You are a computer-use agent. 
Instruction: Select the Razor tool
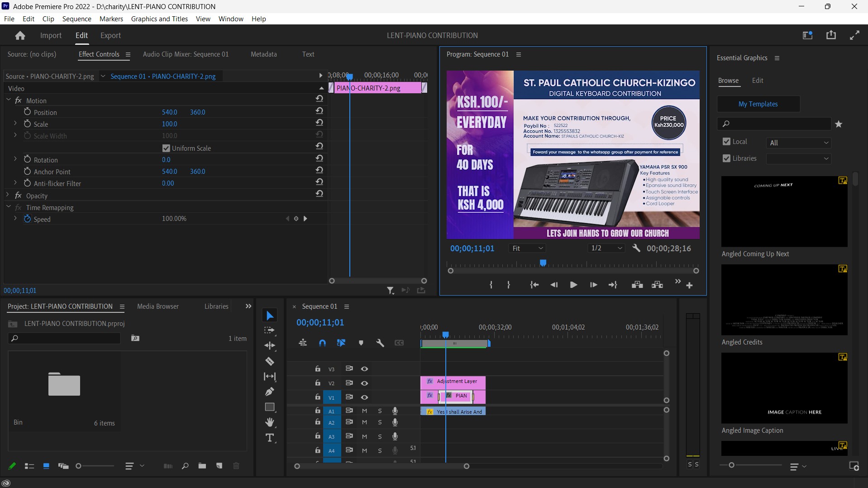(x=270, y=361)
